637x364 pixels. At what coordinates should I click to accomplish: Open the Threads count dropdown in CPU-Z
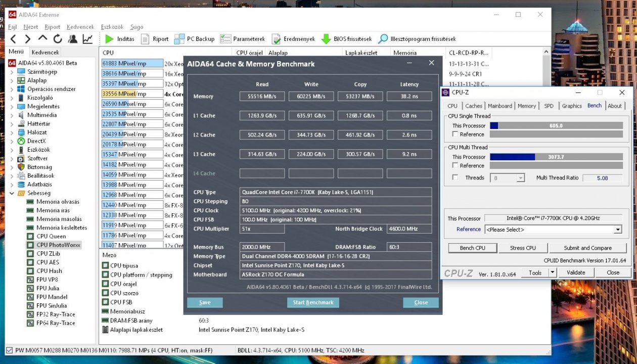click(521, 178)
